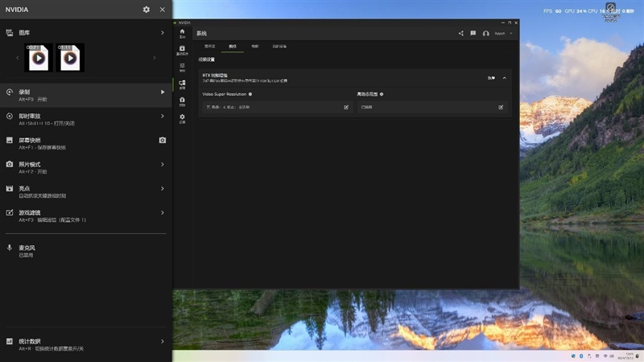Screen dimensions: 644x362
Task: Click the screenshot camera icon
Action: (162, 140)
